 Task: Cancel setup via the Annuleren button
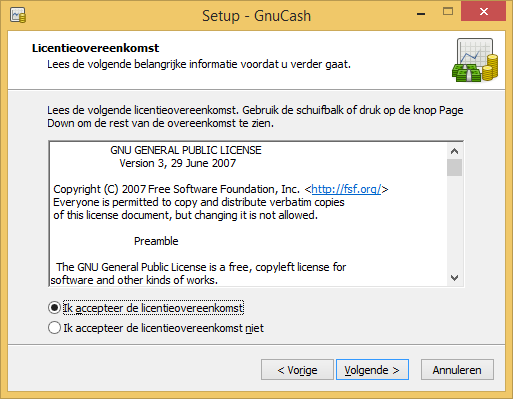click(457, 370)
